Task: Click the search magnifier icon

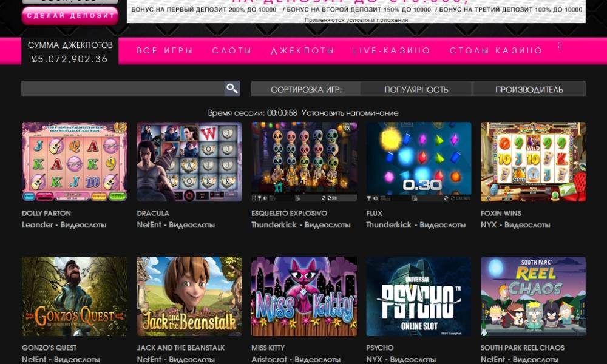Action: (x=232, y=89)
